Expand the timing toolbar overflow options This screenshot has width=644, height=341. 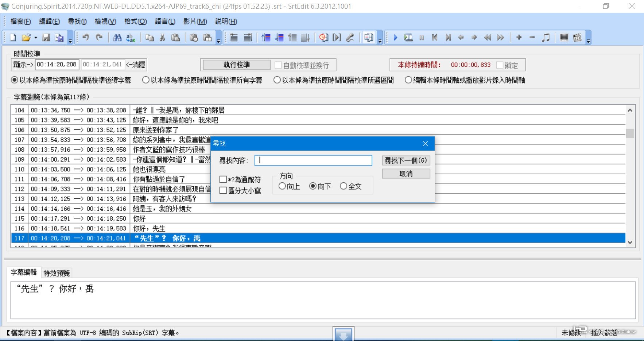pos(380,38)
